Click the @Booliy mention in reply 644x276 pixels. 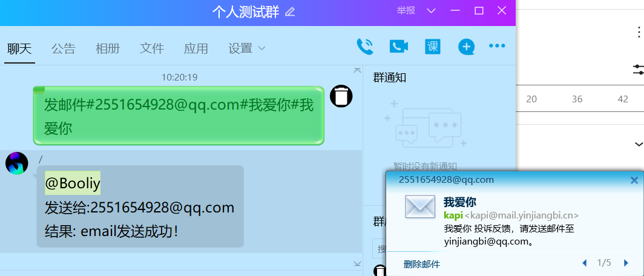pos(72,183)
